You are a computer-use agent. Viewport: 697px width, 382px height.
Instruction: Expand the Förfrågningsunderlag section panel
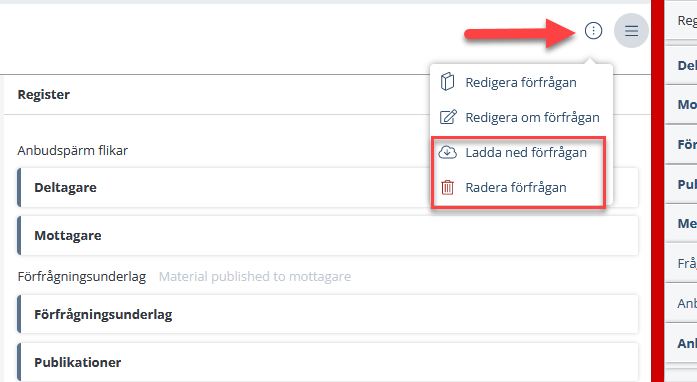tap(328, 314)
